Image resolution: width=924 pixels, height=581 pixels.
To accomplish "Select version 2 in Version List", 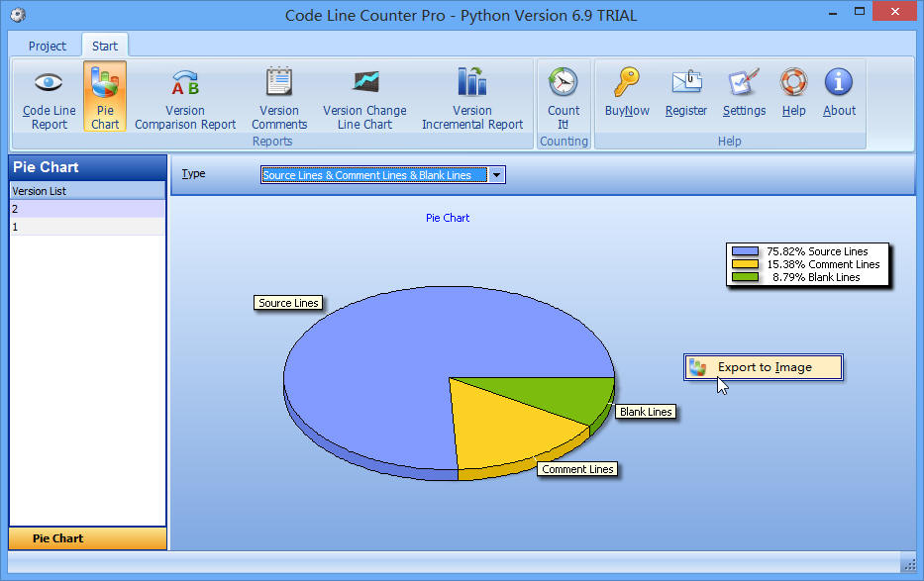I will tap(87, 209).
